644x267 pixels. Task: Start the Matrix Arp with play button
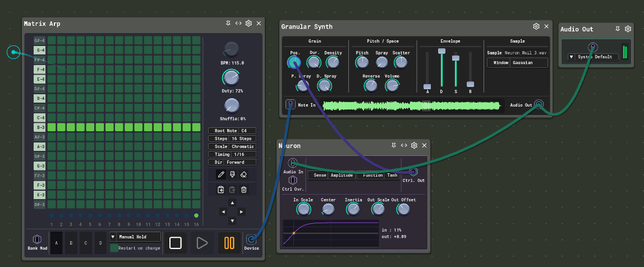[x=202, y=243]
